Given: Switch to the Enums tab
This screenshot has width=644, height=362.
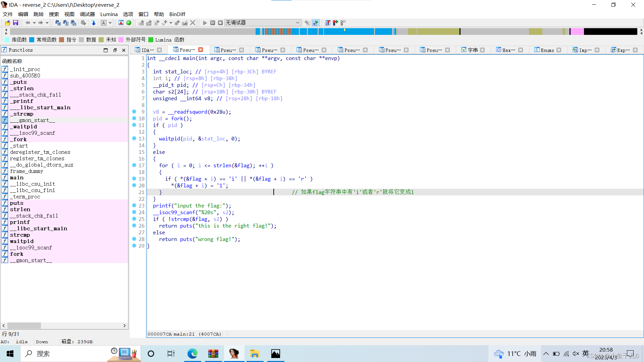Looking at the screenshot, I should click(547, 50).
